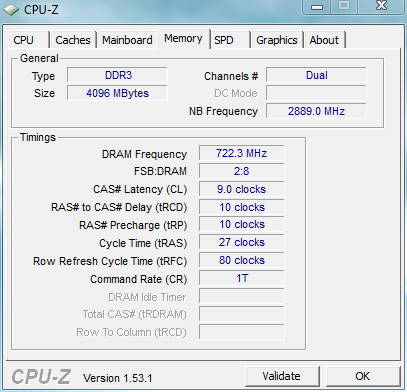Click the NB Frequency label
Screen dimensions: 407x392
[x=224, y=111]
